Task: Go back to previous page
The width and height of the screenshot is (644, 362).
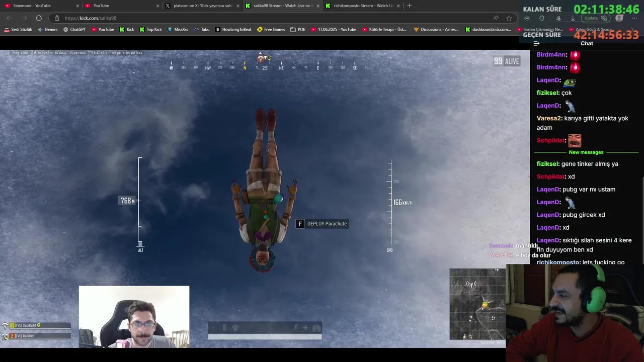Action: click(10, 18)
